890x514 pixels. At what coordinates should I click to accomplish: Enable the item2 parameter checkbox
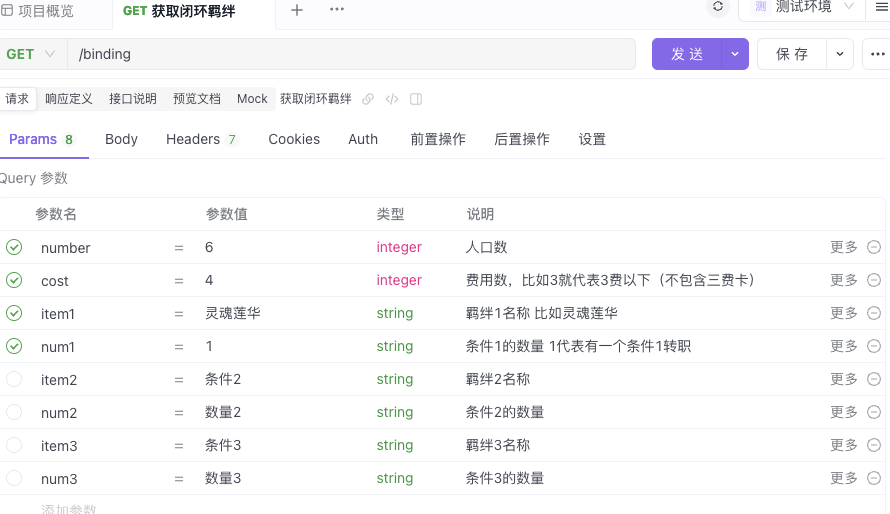click(14, 379)
